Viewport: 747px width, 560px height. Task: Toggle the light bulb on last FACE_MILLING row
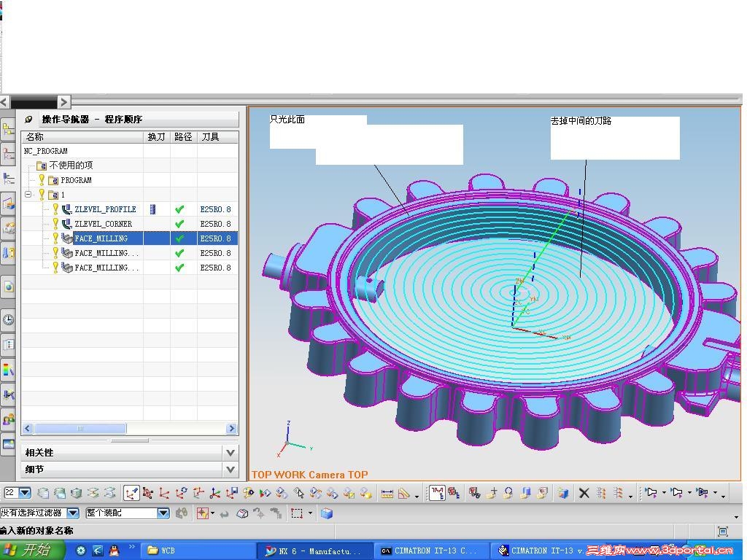point(55,268)
